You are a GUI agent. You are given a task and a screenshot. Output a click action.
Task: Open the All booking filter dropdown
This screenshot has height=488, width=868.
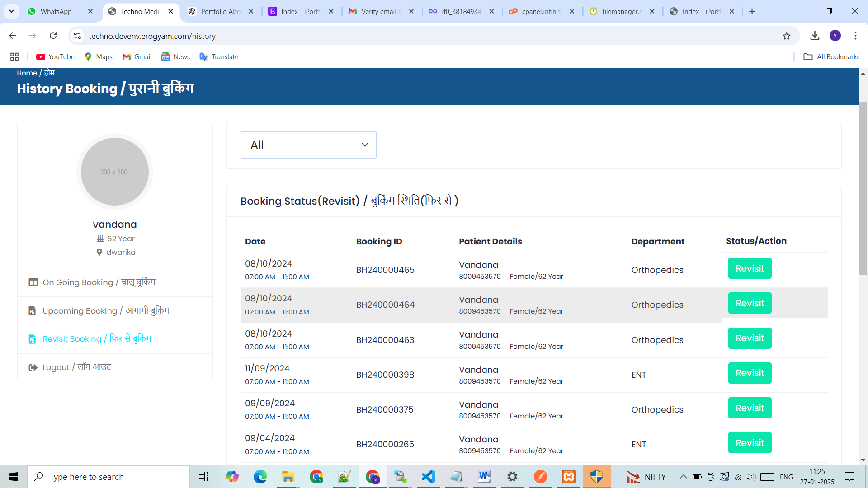click(309, 145)
